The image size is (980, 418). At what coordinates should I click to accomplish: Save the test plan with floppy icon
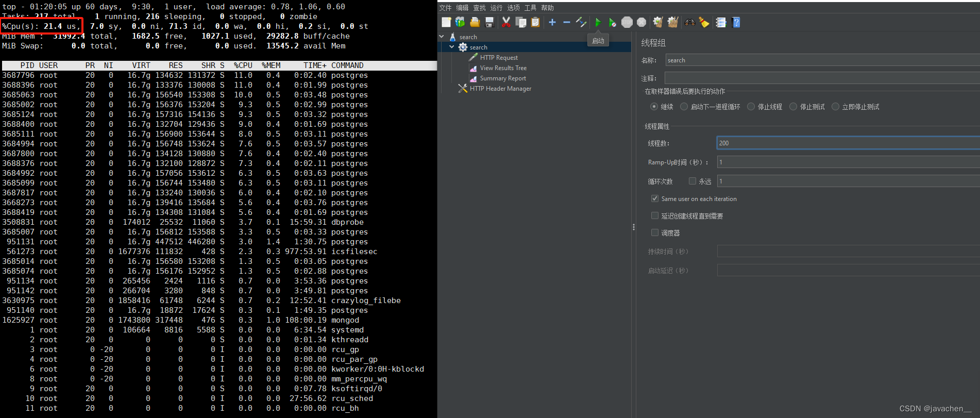pyautogui.click(x=489, y=22)
